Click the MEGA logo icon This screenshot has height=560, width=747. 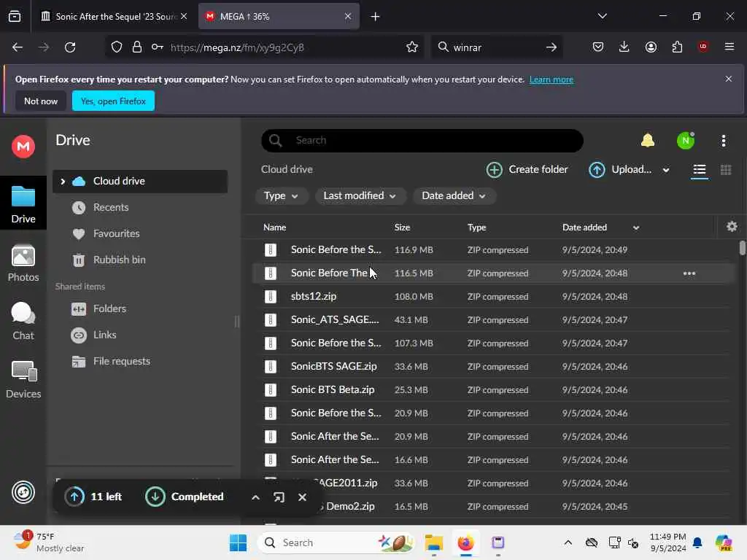[23, 146]
